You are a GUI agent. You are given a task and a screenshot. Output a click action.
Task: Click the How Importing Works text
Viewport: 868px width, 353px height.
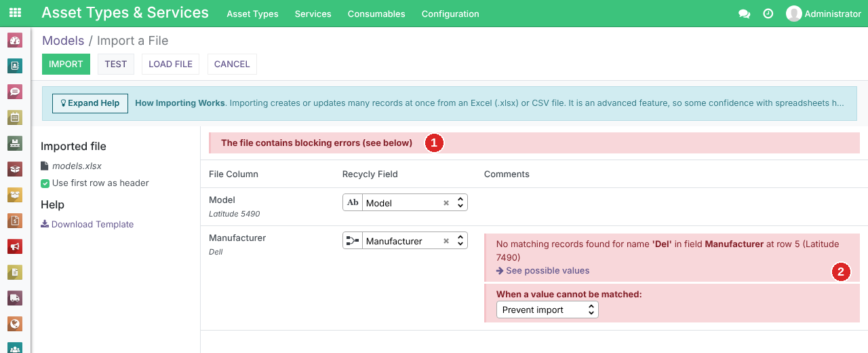[x=180, y=103]
